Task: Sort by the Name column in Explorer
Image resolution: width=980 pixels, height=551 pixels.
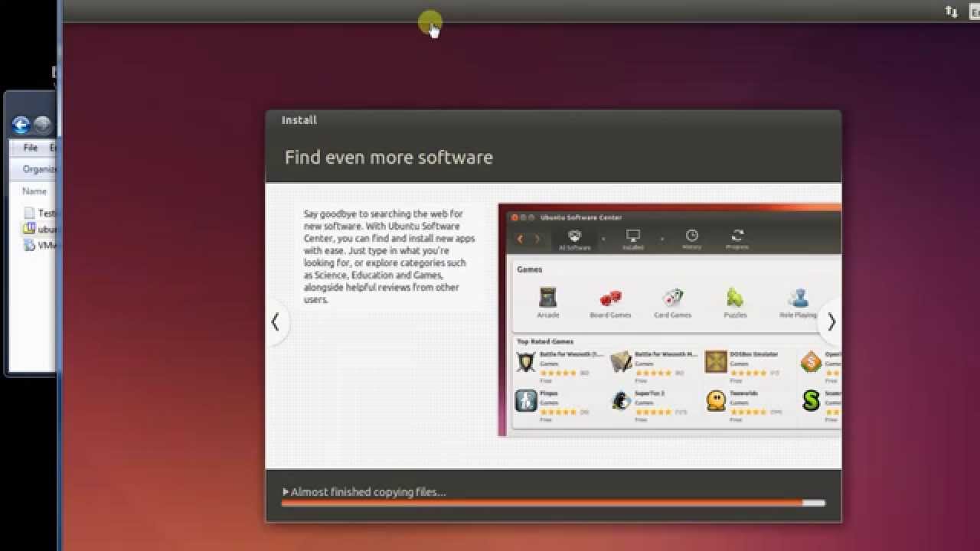Action: 35,191
